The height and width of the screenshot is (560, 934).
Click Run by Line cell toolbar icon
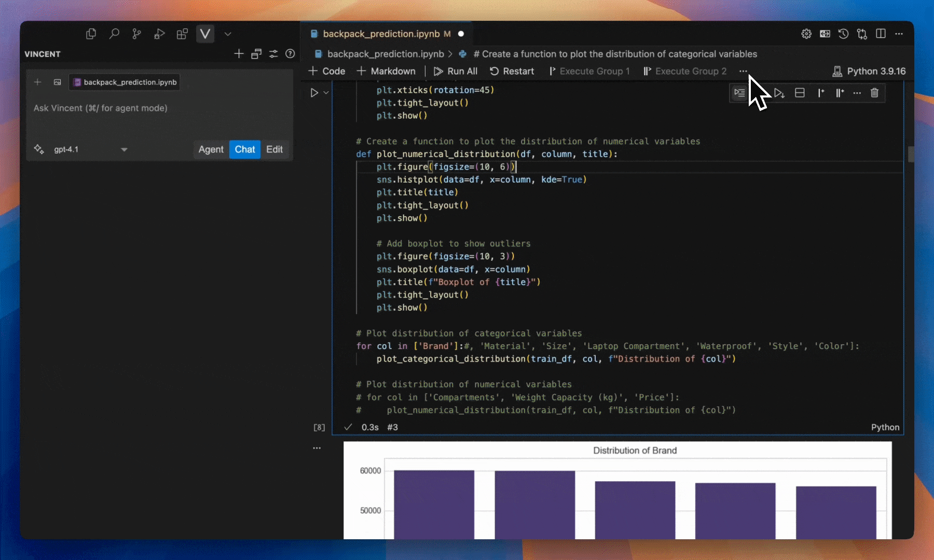(x=739, y=93)
